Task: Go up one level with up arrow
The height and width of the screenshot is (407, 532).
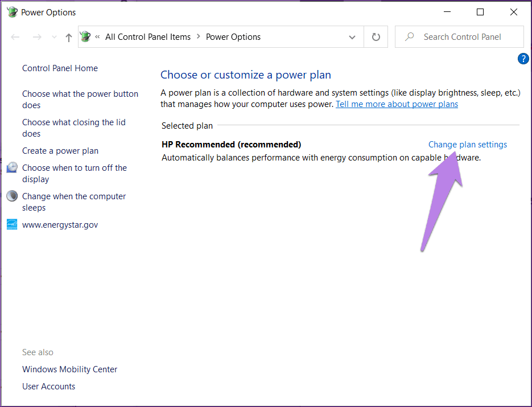Action: click(68, 38)
